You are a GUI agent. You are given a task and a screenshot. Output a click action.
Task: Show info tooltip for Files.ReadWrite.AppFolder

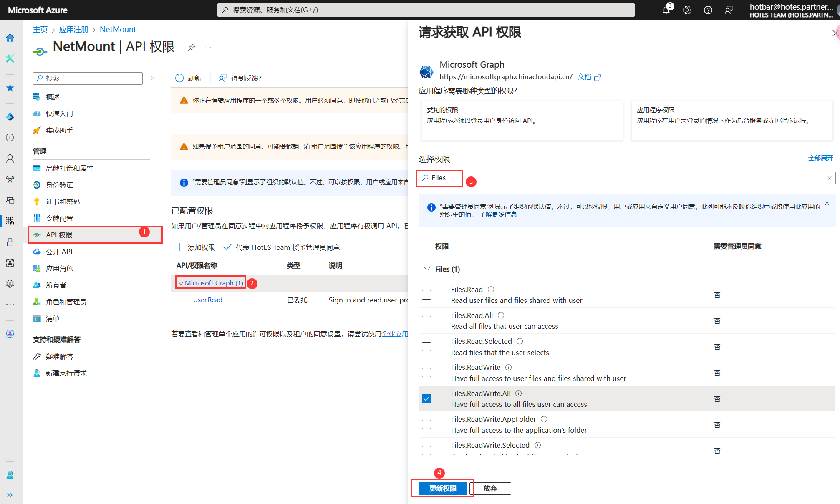pos(544,419)
